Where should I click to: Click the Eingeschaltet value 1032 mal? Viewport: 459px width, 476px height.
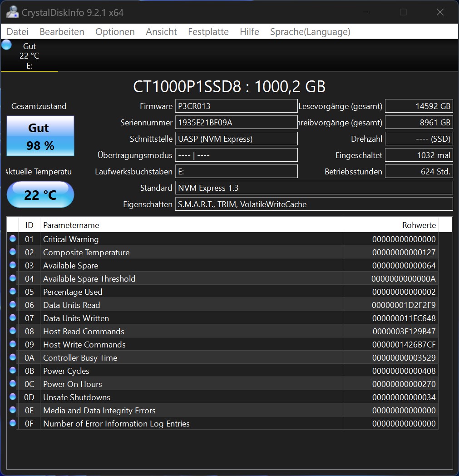[x=419, y=155]
